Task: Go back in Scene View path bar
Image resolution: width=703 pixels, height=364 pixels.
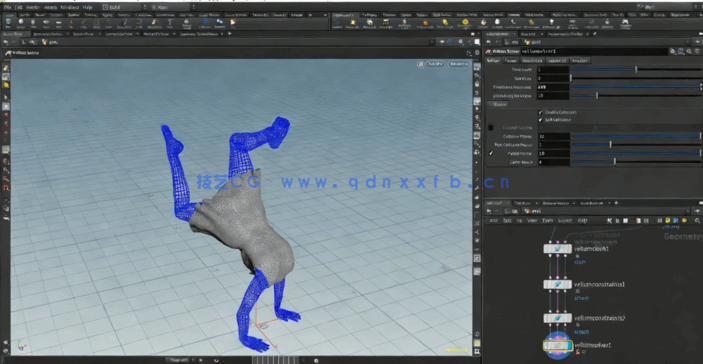Action: point(5,42)
